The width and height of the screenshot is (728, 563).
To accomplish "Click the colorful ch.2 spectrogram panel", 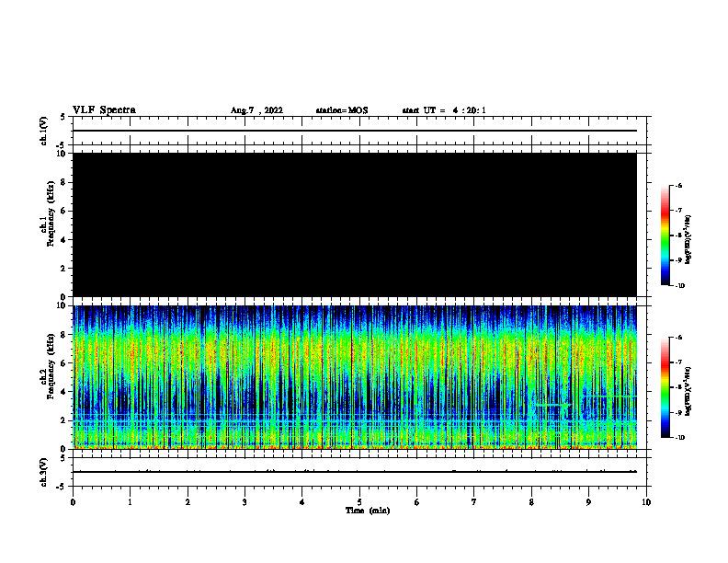I will 355,377.
